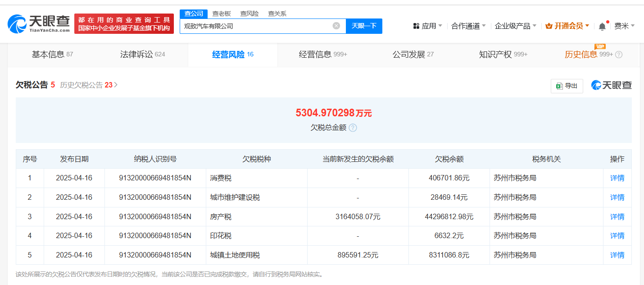This screenshot has width=644, height=285.
Task: Clear the search box with X icon
Action: (336, 26)
